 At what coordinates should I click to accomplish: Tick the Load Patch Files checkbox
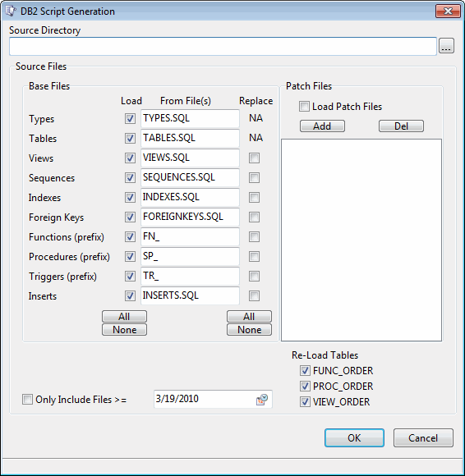coord(304,107)
